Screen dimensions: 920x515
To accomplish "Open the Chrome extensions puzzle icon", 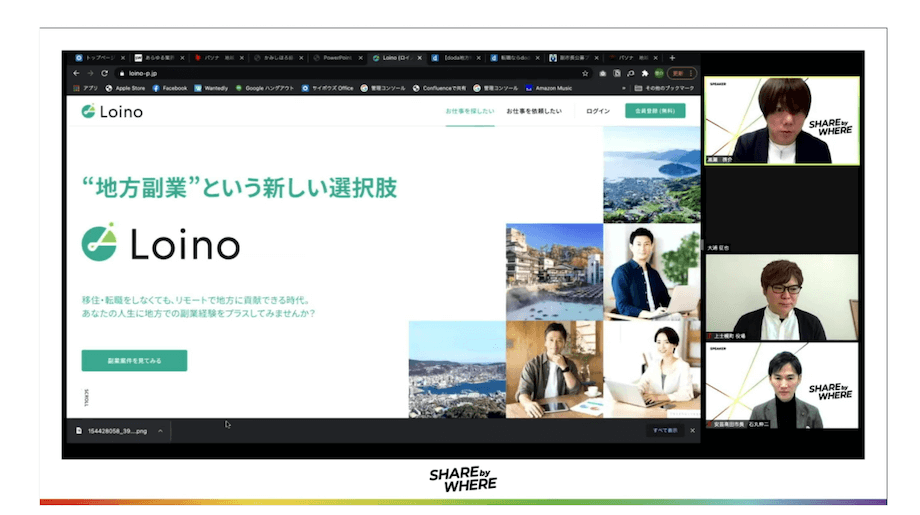I will 645,73.
